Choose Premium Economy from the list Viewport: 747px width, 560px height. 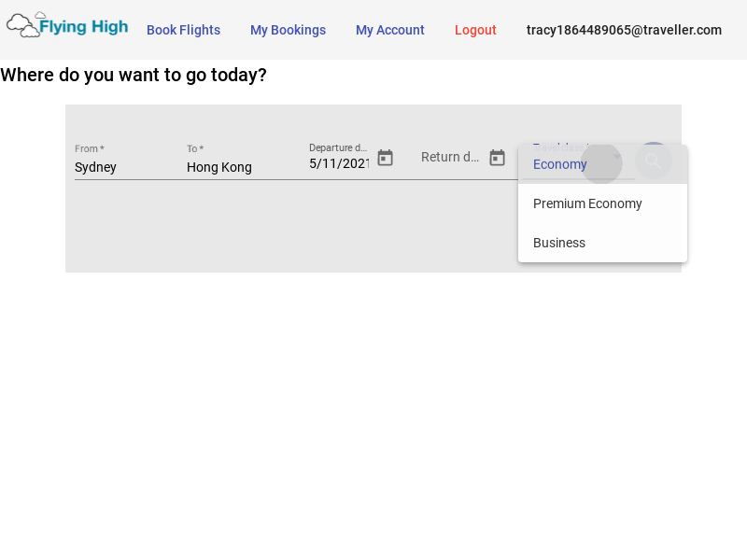602,203
